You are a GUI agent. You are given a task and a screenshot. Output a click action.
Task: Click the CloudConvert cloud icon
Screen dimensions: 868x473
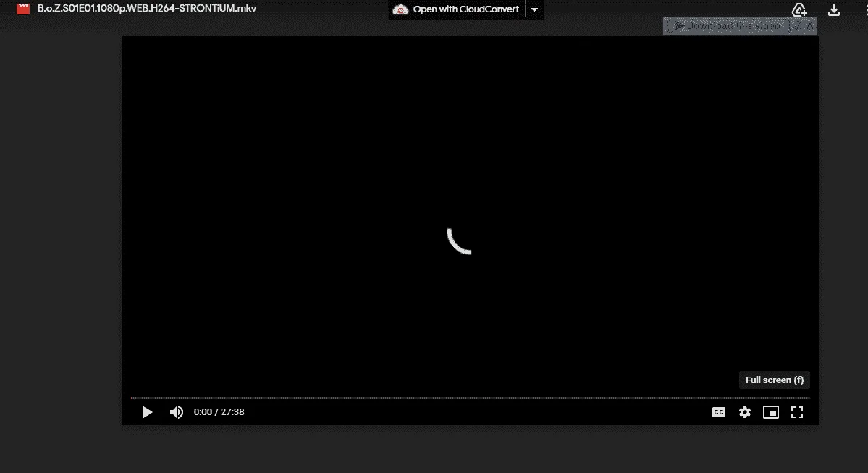coord(400,9)
